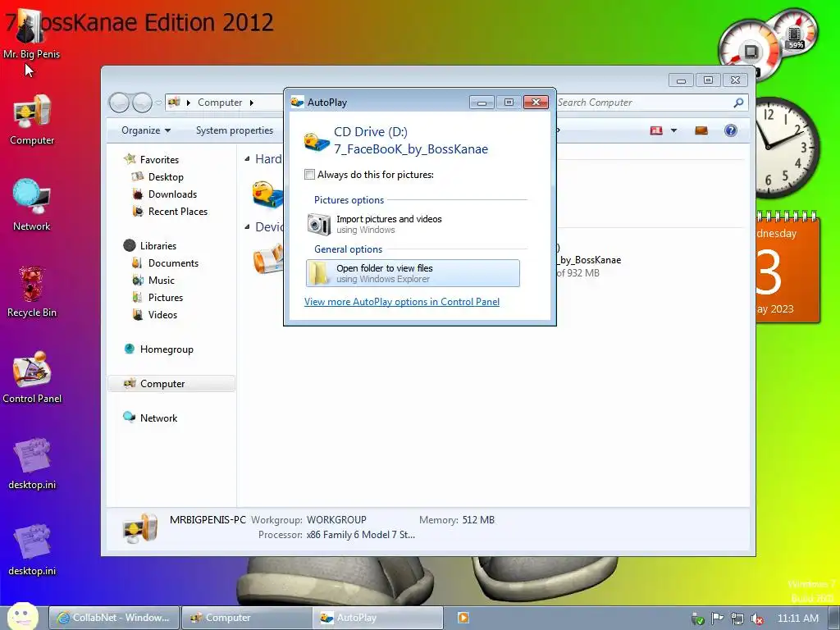Click the Search Computer input field
The width and height of the screenshot is (840, 630).
point(645,103)
